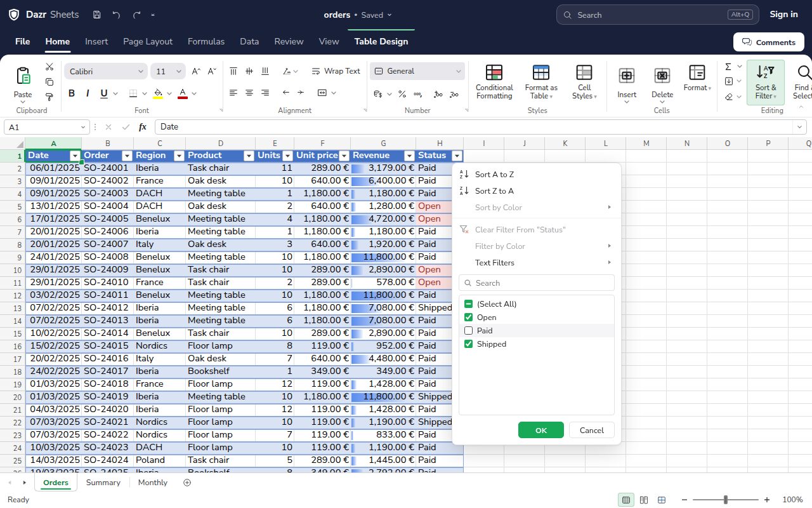Open the Units column filter dropdown

288,156
